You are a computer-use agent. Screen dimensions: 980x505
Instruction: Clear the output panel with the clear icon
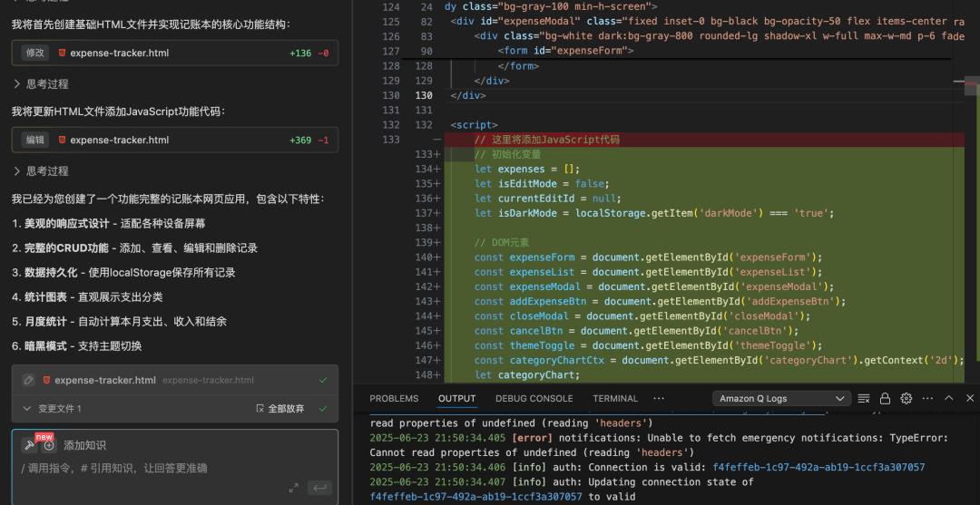(x=864, y=398)
